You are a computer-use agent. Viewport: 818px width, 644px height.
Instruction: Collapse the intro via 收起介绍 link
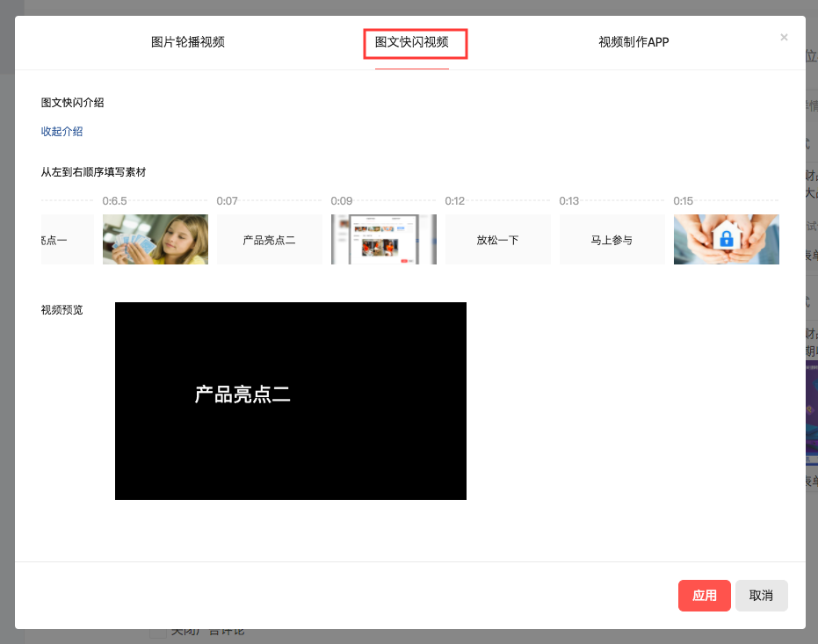pos(62,132)
